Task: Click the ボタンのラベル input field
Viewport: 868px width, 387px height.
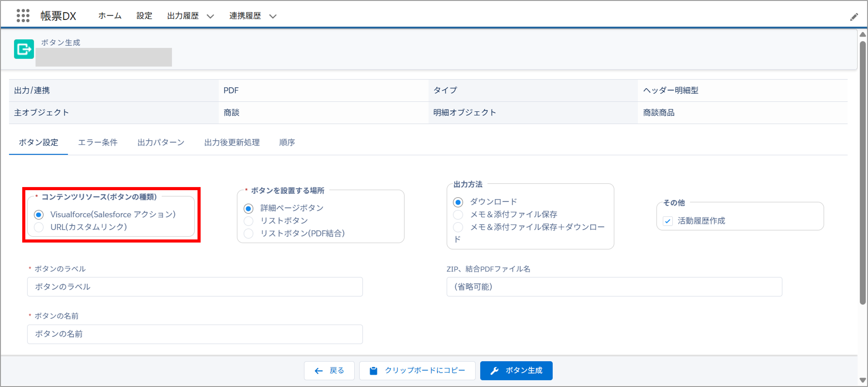Action: (195, 287)
